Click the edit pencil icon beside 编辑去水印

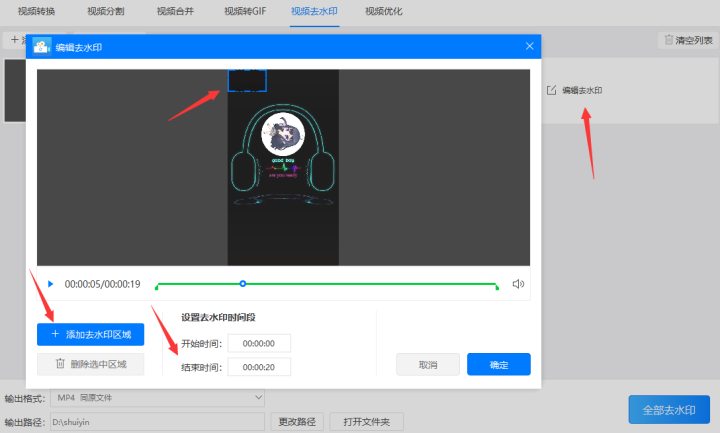click(551, 90)
